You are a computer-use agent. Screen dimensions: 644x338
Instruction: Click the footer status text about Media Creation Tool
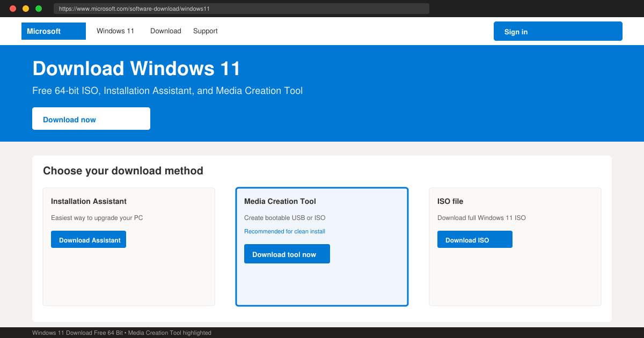coord(122,333)
